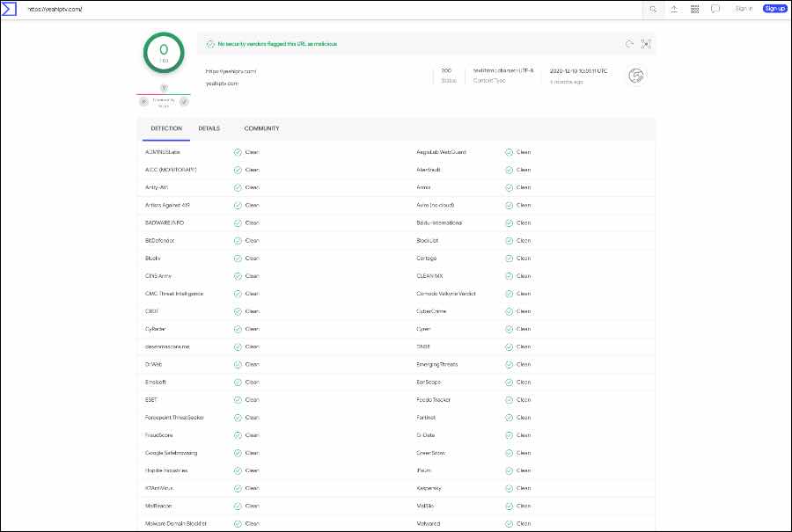Viewport: 792px width, 532px height.
Task: Select the Malwared vendor name
Action: (429, 523)
